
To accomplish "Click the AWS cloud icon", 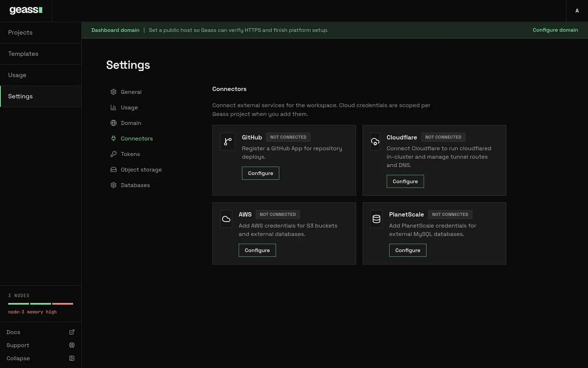I will pos(226,219).
